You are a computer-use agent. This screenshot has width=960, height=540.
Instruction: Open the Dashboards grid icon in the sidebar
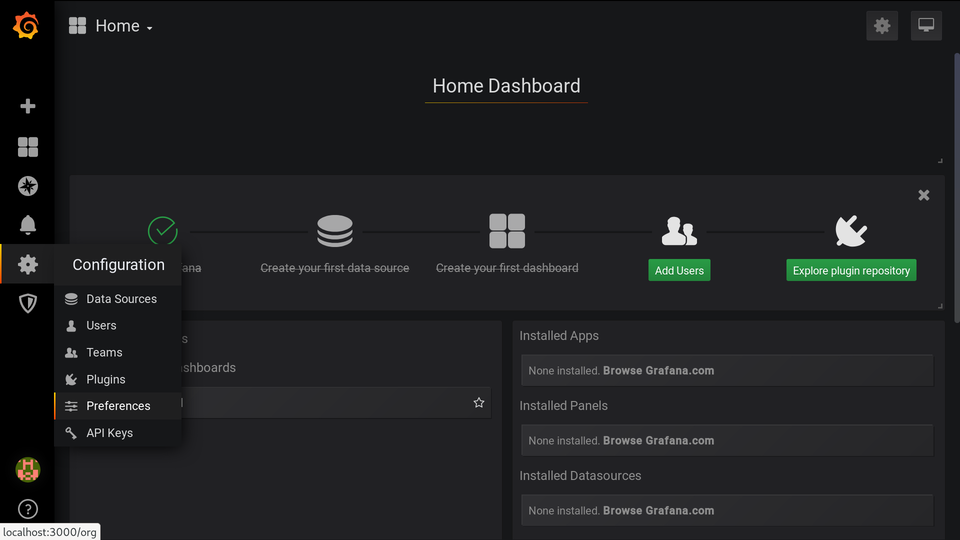(28, 147)
